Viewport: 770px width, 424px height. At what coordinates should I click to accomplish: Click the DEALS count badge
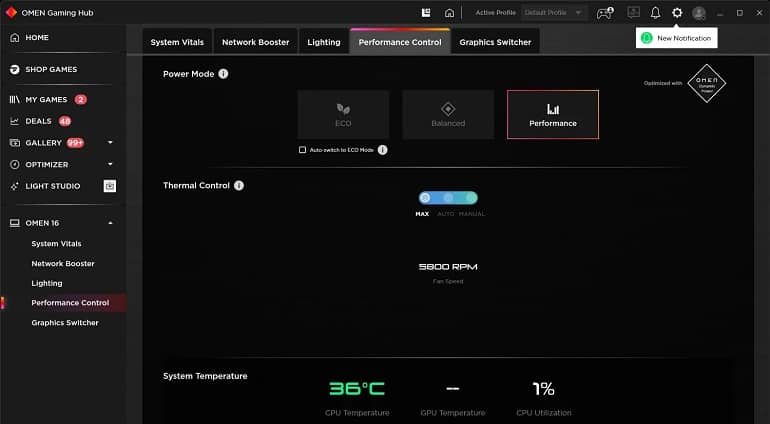pyautogui.click(x=65, y=121)
